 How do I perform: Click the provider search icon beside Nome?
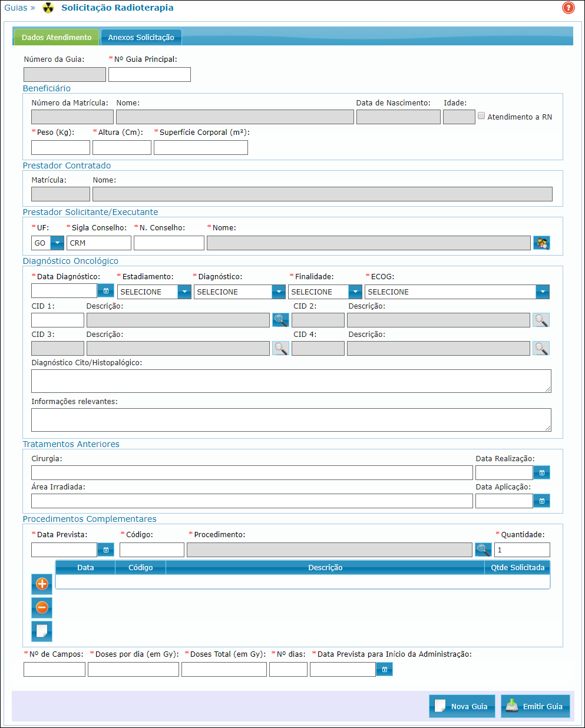point(541,243)
